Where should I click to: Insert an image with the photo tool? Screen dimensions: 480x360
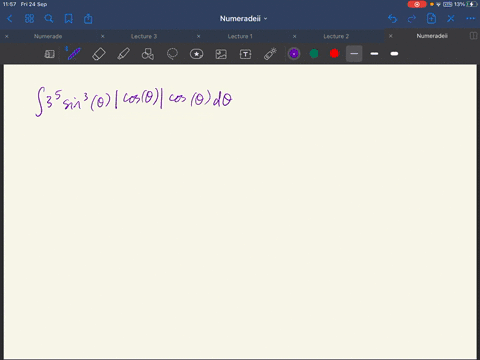coord(221,54)
